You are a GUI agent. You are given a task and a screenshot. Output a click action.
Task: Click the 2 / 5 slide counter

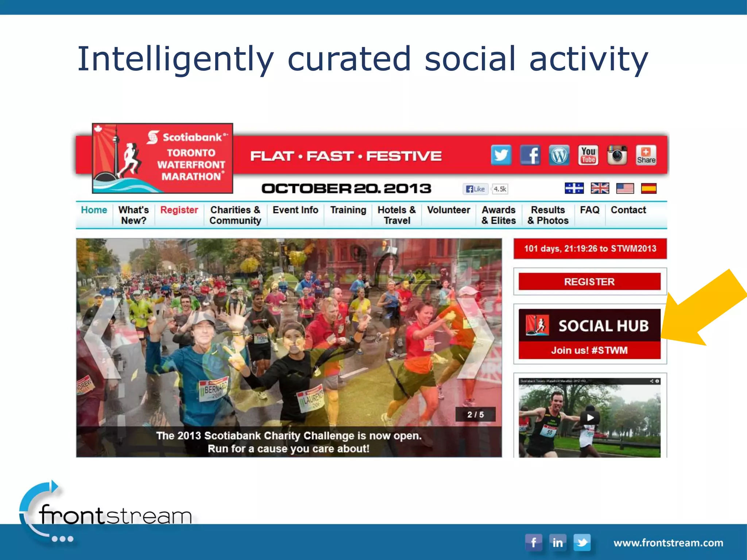(476, 415)
